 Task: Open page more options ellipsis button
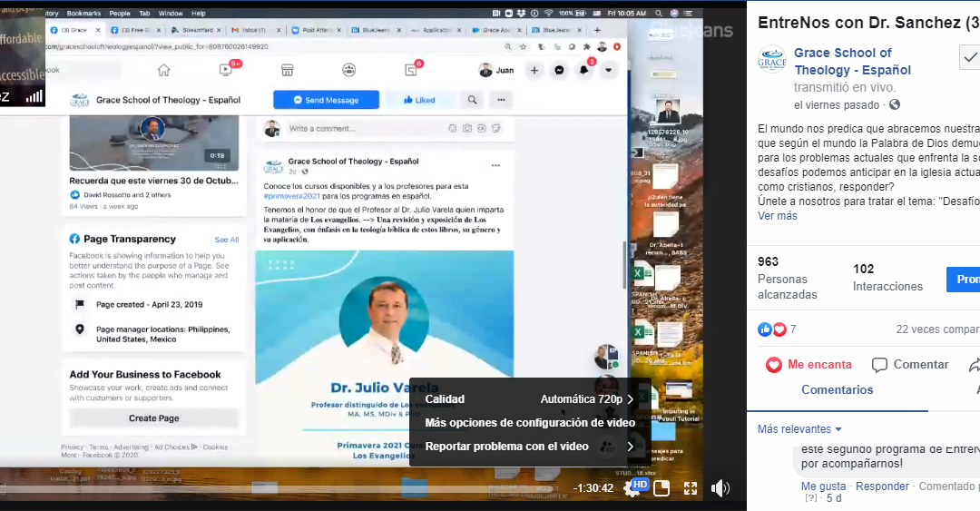pyautogui.click(x=501, y=100)
